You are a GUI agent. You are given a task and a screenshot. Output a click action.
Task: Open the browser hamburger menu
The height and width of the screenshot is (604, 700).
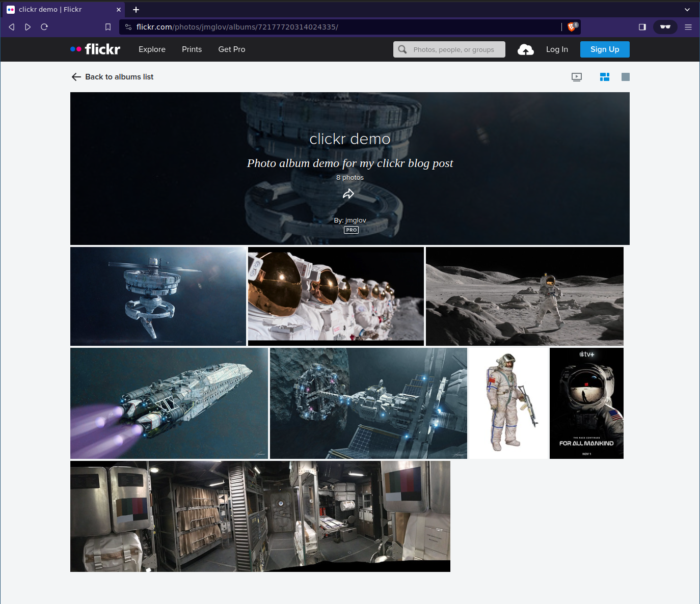688,27
